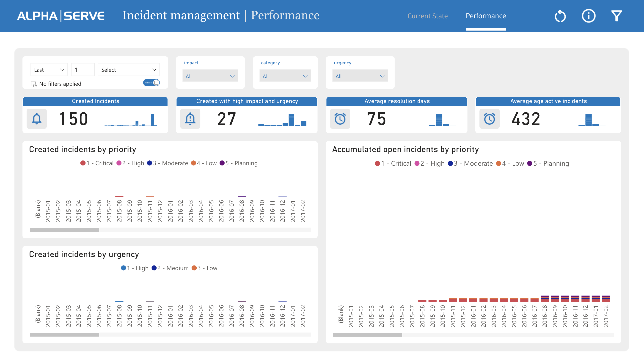Switch to the Current State tab

coord(427,16)
